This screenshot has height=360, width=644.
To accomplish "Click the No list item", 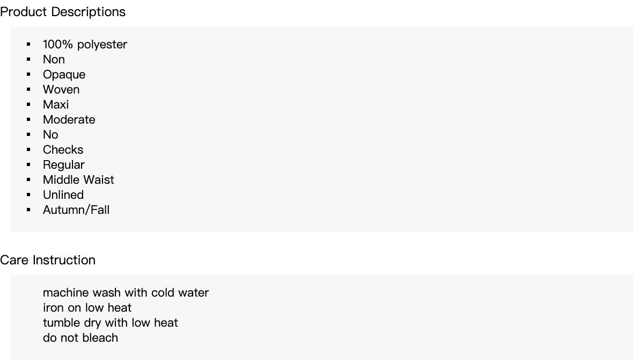I will pos(50,135).
